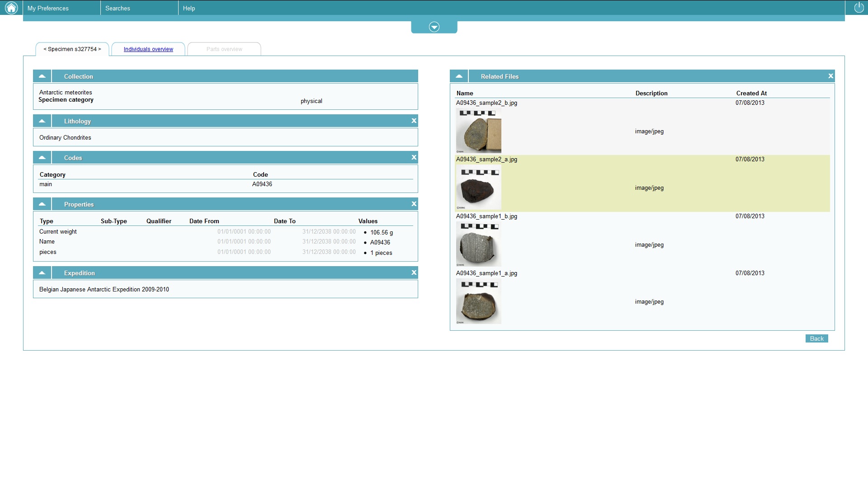Collapse the Lithology section arrow
Viewport: 868px width, 488px height.
[x=42, y=121]
